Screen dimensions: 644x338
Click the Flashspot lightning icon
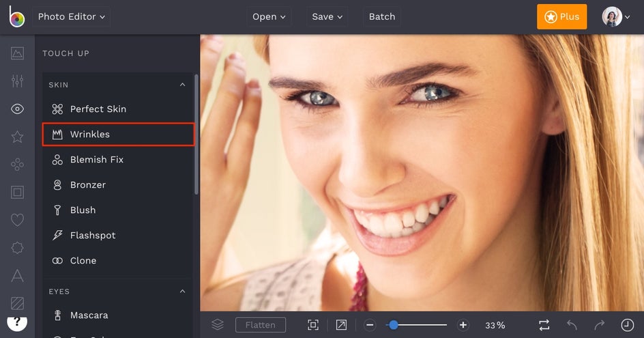click(57, 235)
